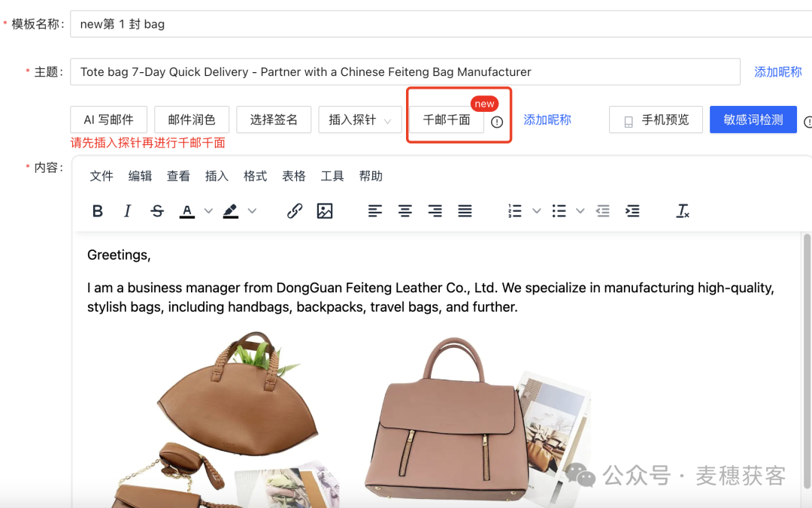Clear formatting with the Tx icon

(682, 211)
